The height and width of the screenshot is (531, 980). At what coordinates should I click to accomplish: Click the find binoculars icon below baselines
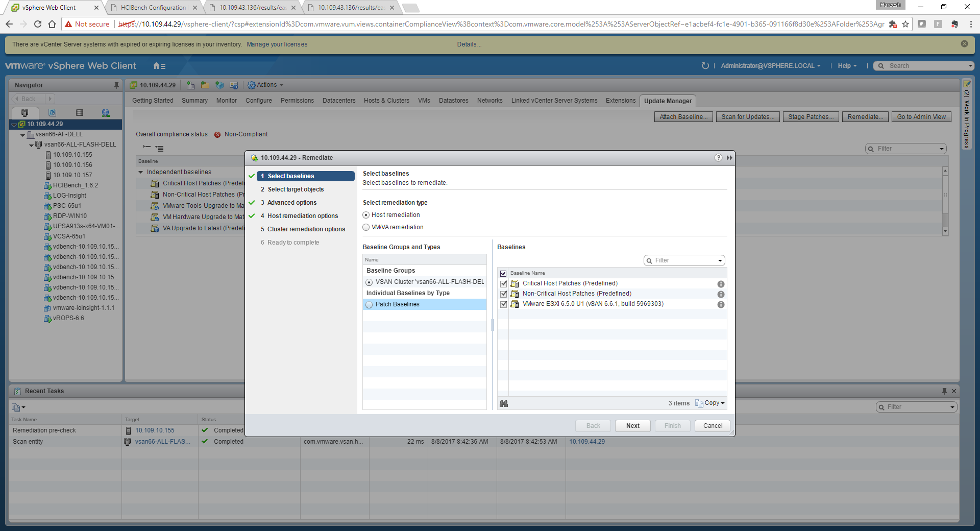pyautogui.click(x=504, y=403)
